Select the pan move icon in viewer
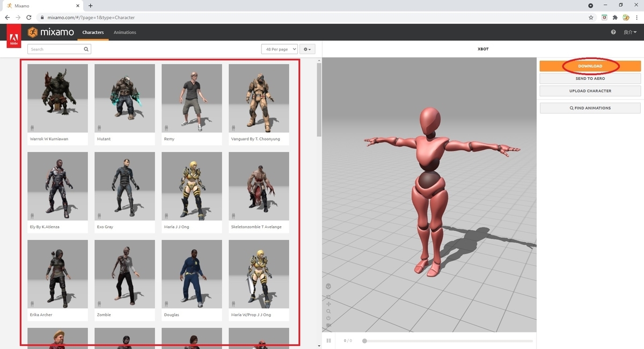Image resolution: width=644 pixels, height=349 pixels. [328, 304]
